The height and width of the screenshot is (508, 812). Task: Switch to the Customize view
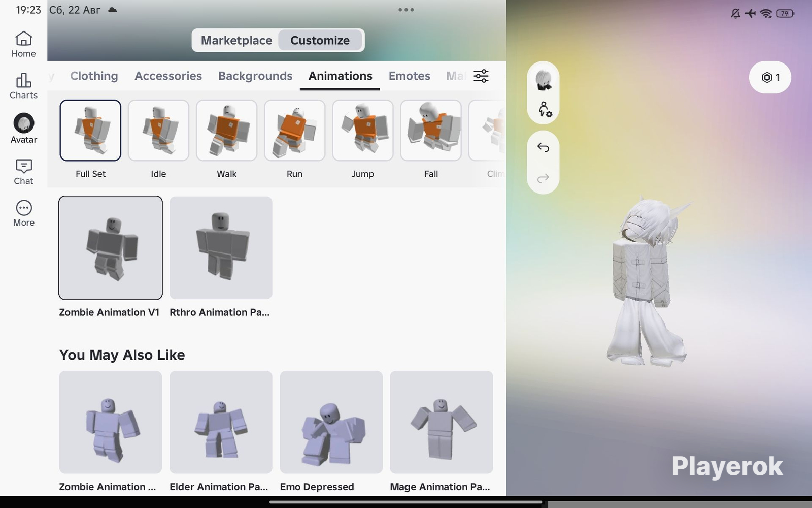(x=320, y=40)
